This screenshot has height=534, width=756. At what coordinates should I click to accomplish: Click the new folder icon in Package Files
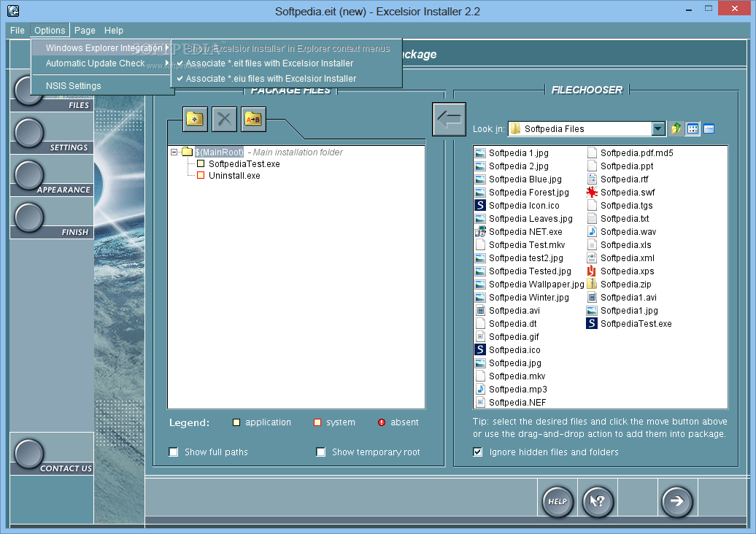coord(195,119)
